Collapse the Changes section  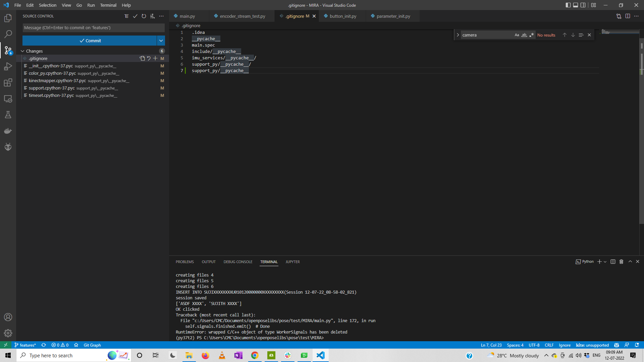[23, 51]
